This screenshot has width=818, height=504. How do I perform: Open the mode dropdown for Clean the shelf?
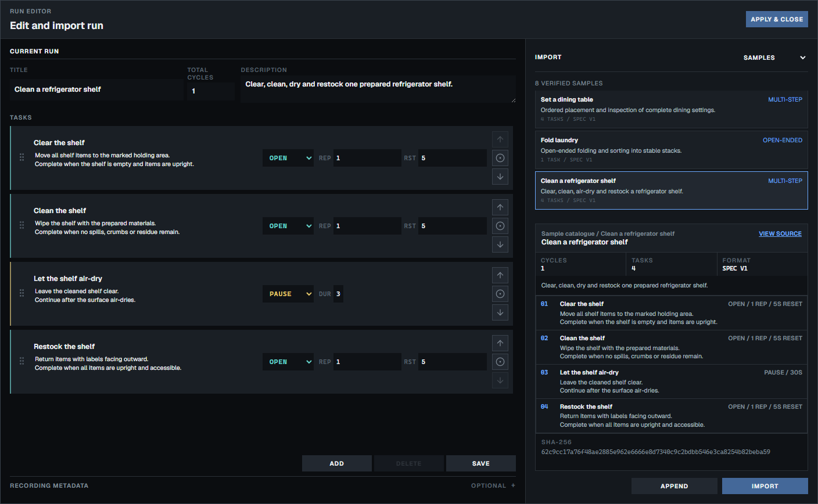(288, 226)
